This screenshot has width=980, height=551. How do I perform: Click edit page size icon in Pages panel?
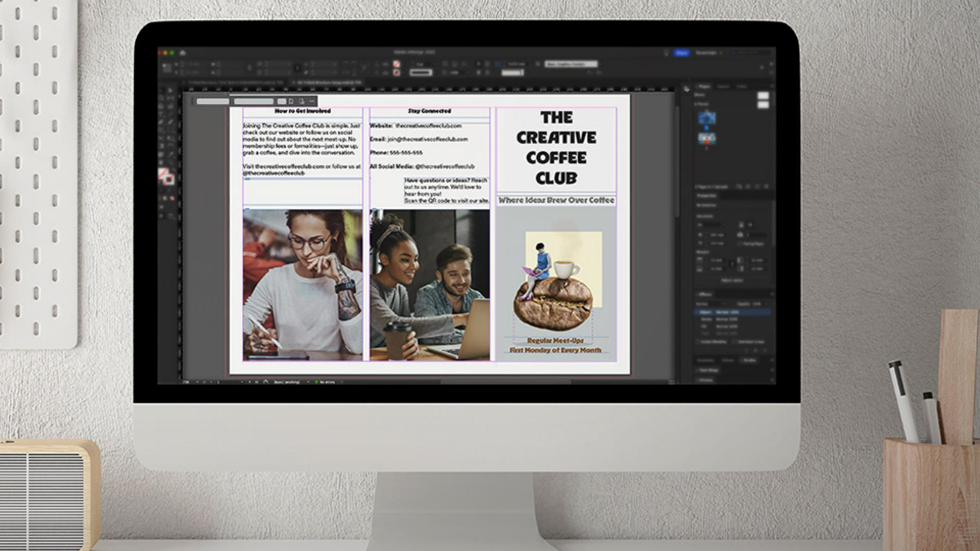(x=739, y=187)
